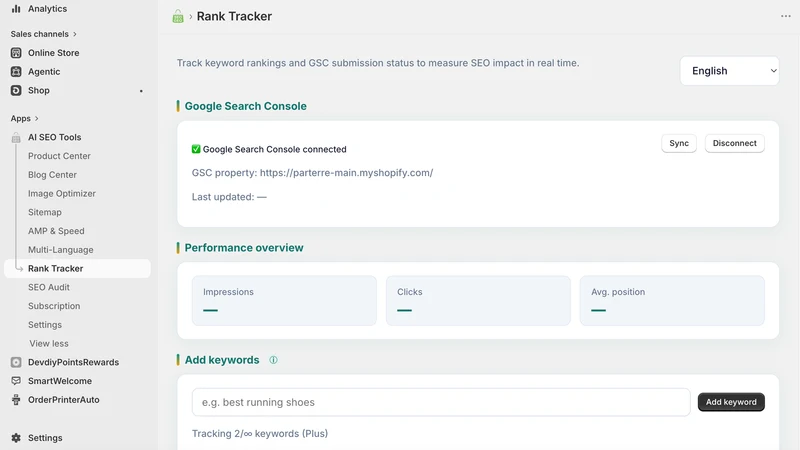Click the Sync button

coord(679,143)
